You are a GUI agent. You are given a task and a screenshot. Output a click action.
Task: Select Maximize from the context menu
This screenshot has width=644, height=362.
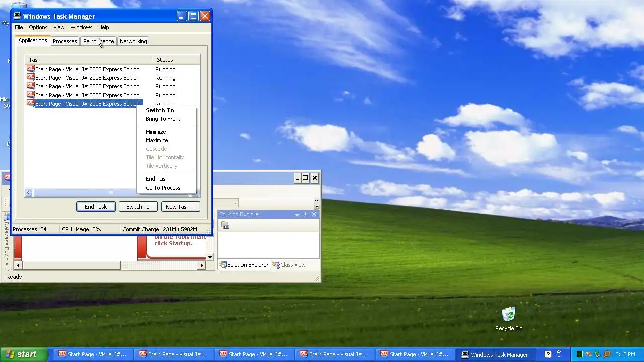coord(166,140)
